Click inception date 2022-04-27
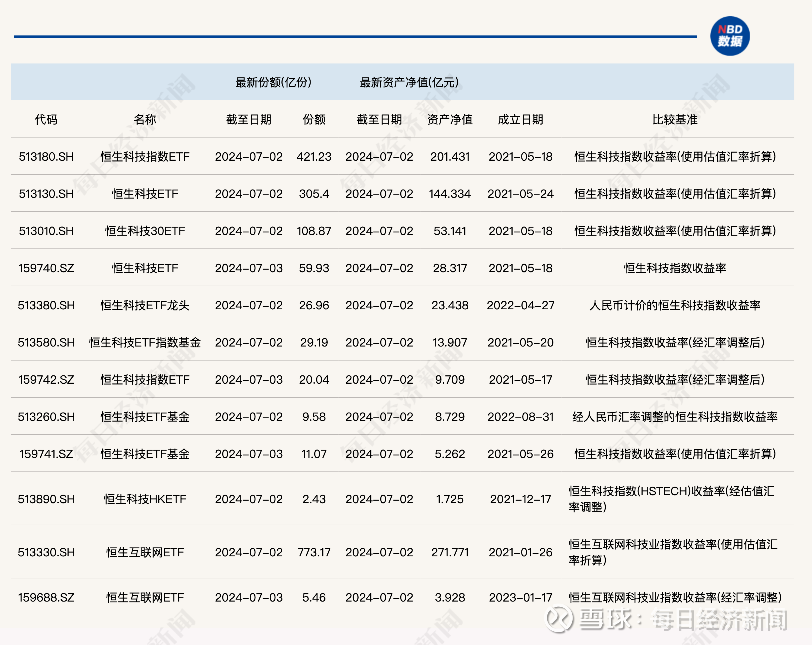The height and width of the screenshot is (645, 812). pos(521,305)
